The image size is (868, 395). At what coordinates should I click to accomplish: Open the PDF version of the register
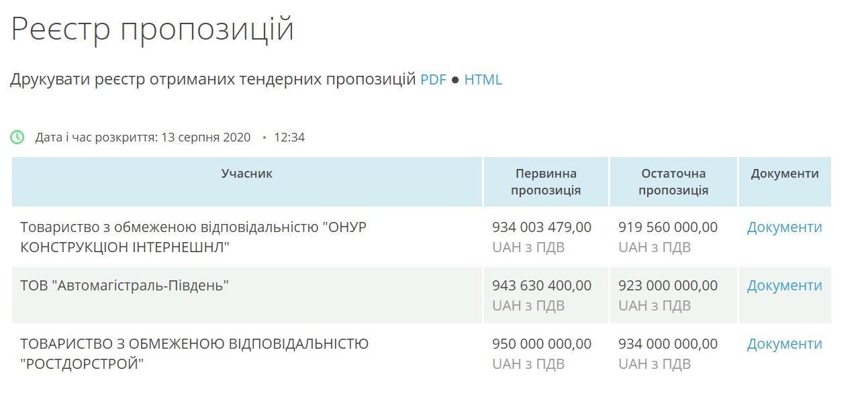point(433,80)
